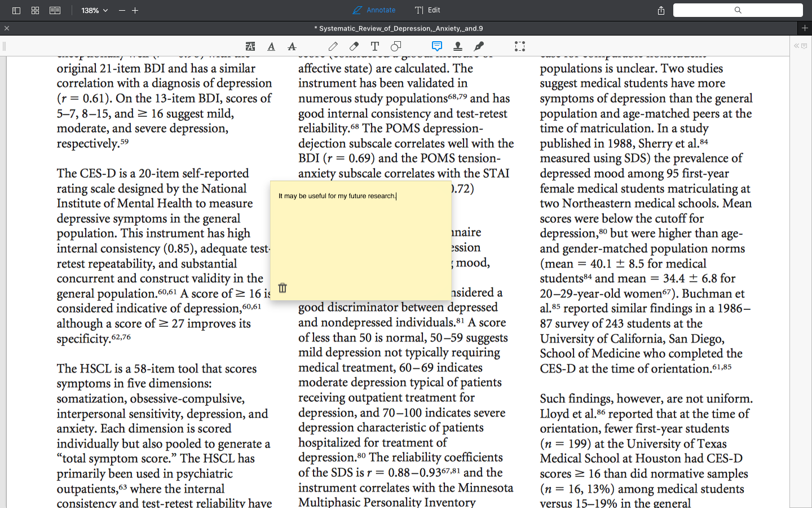This screenshot has width=812, height=508.
Task: Select the Sticky Note tool
Action: click(x=437, y=46)
